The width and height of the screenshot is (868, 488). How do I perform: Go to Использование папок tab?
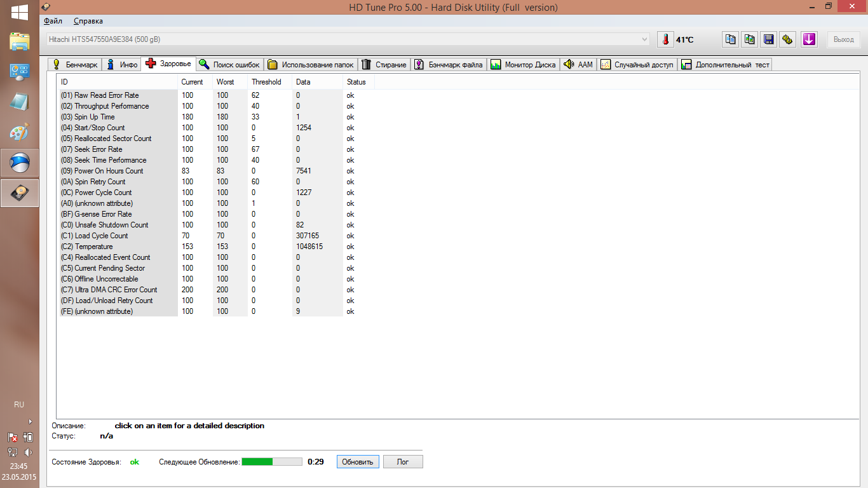tap(311, 65)
